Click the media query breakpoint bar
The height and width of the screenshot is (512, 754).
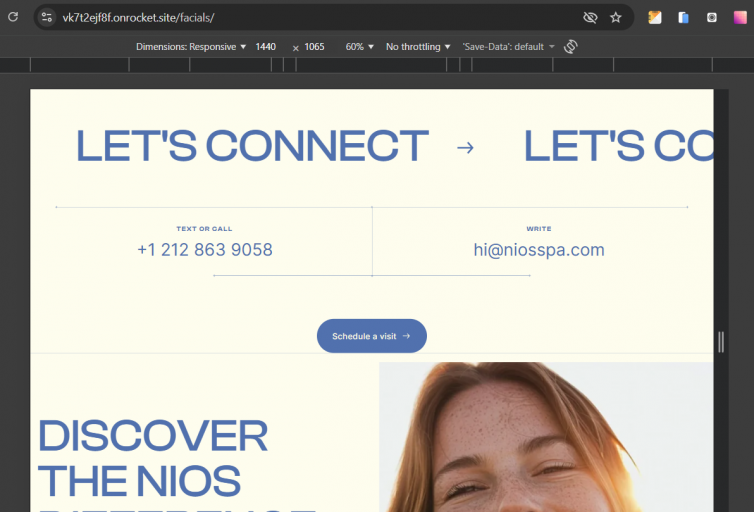point(371,64)
